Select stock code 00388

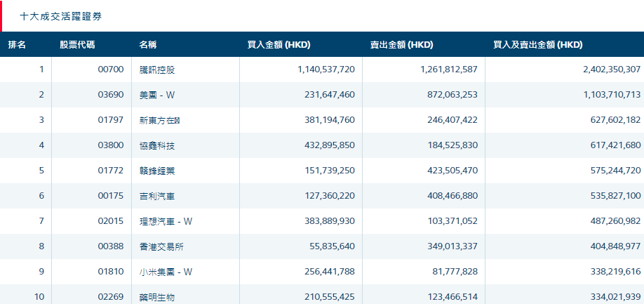[x=111, y=246]
